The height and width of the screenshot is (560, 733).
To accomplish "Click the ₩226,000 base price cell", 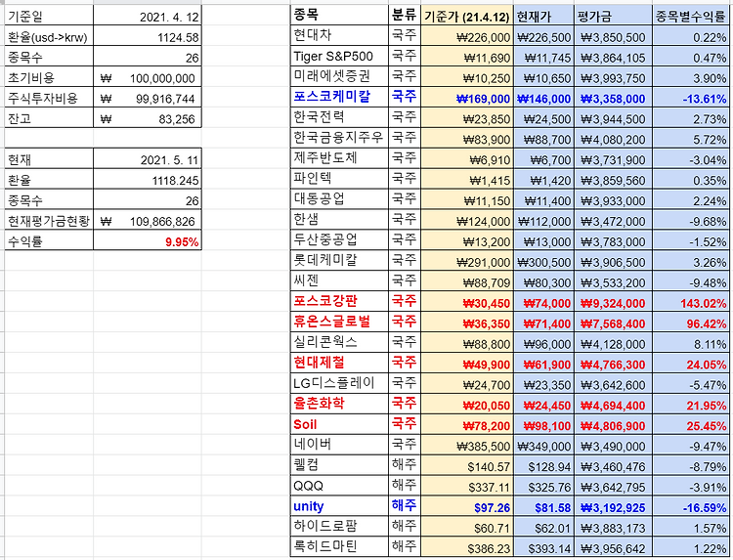I will tap(467, 36).
